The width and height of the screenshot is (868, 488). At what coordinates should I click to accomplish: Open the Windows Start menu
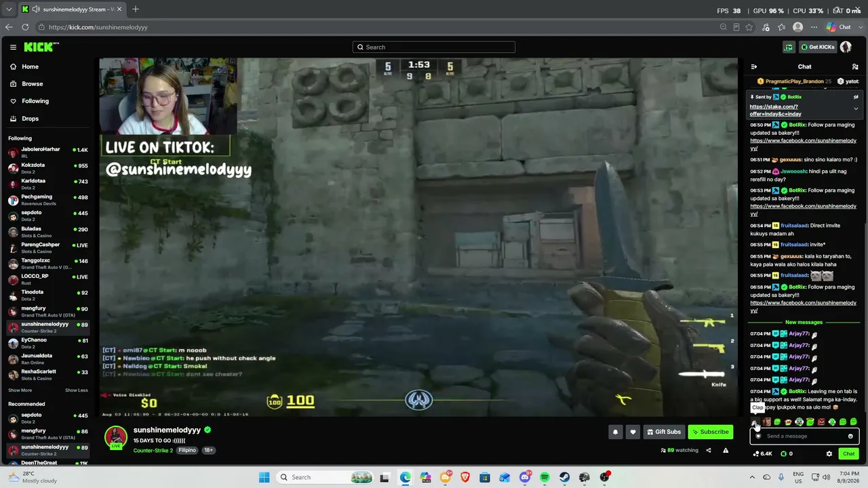tap(264, 477)
